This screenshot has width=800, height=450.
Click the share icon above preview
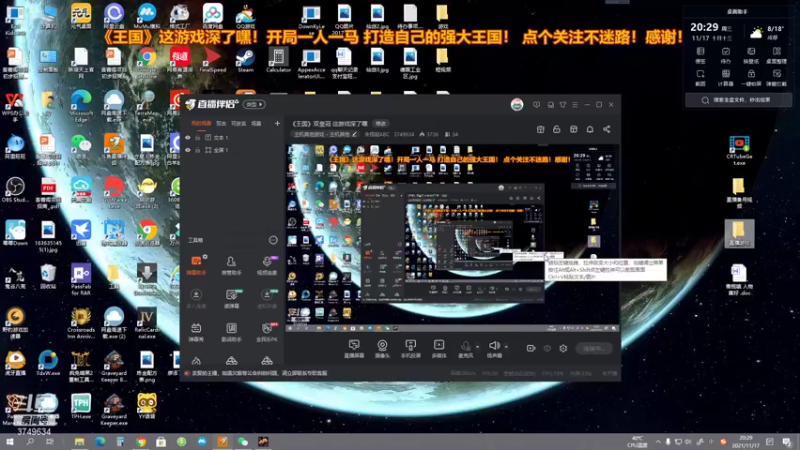point(607,130)
